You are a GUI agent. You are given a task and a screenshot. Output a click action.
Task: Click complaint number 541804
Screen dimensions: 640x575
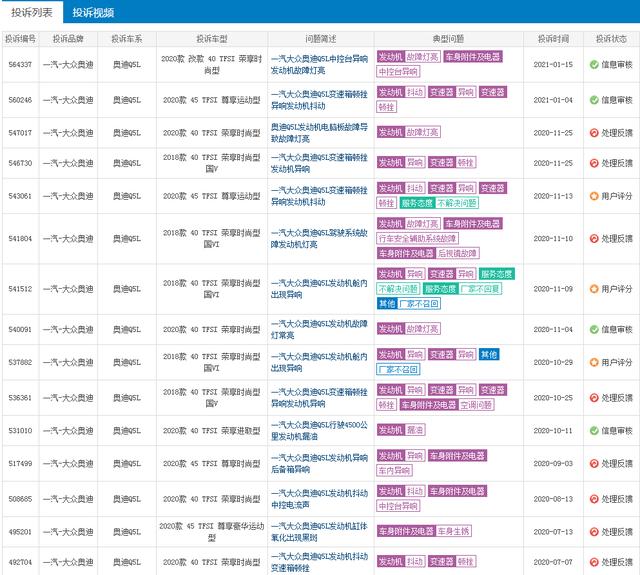[20, 239]
